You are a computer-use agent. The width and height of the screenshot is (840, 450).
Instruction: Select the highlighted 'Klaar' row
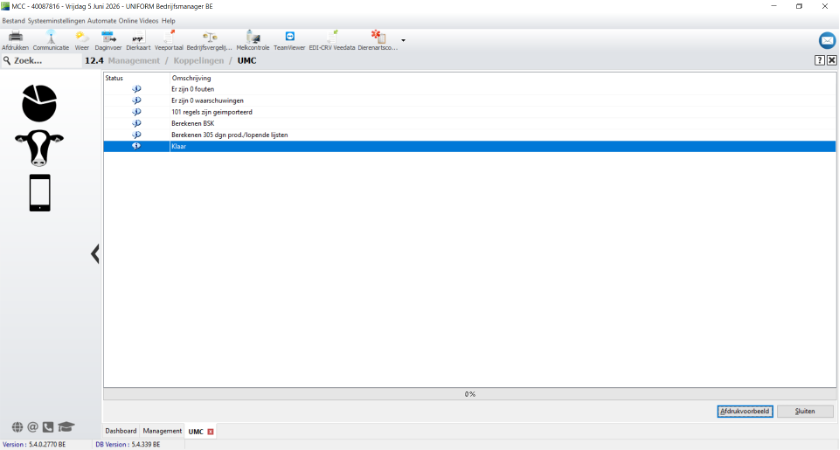click(470, 146)
